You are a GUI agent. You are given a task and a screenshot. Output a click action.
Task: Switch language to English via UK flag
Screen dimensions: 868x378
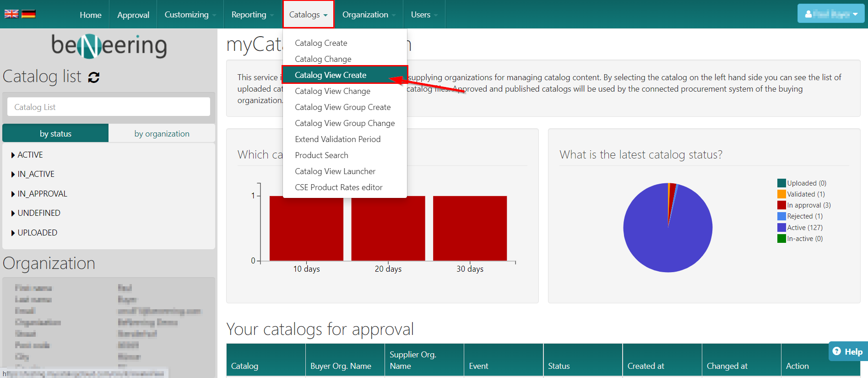point(11,14)
